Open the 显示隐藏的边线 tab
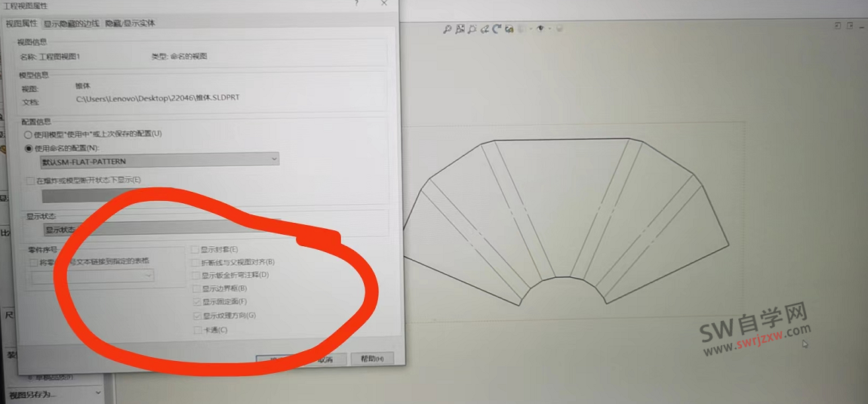Image resolution: width=868 pixels, height=404 pixels. (72, 24)
